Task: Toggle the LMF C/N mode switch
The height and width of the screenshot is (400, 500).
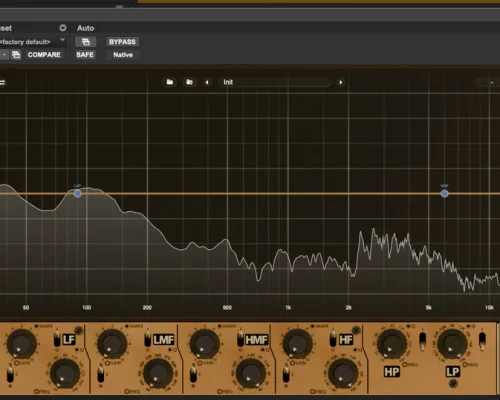Action: point(101,374)
